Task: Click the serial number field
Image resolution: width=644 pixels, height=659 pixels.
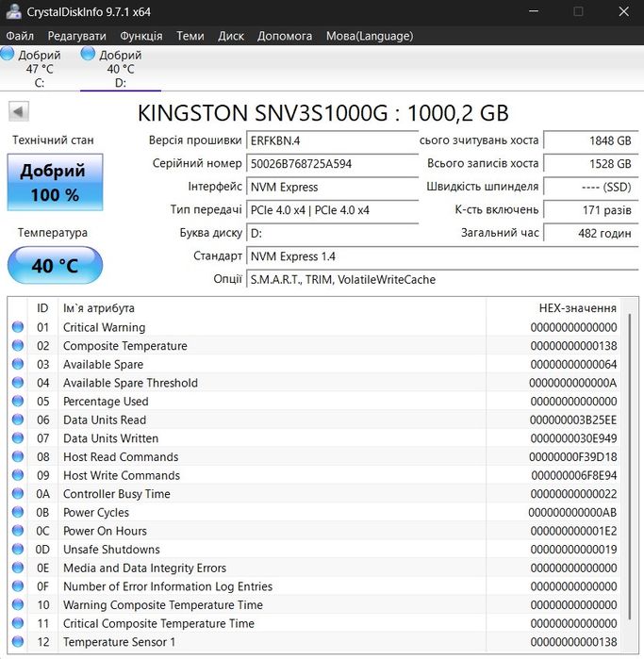Action: (x=332, y=163)
